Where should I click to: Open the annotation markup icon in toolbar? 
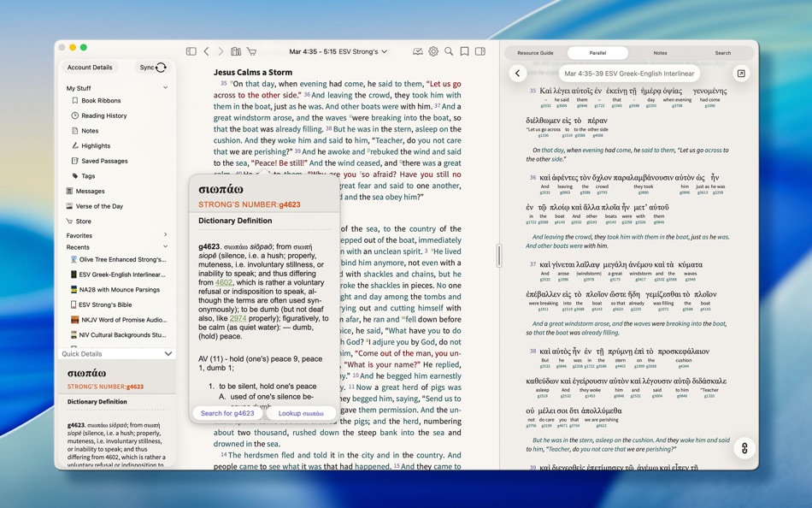[x=416, y=51]
